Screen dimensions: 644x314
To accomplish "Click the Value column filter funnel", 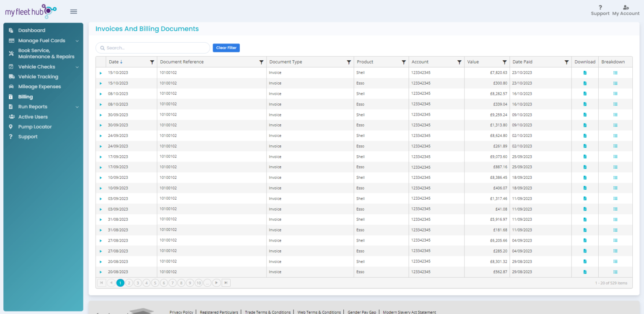I will (x=504, y=62).
